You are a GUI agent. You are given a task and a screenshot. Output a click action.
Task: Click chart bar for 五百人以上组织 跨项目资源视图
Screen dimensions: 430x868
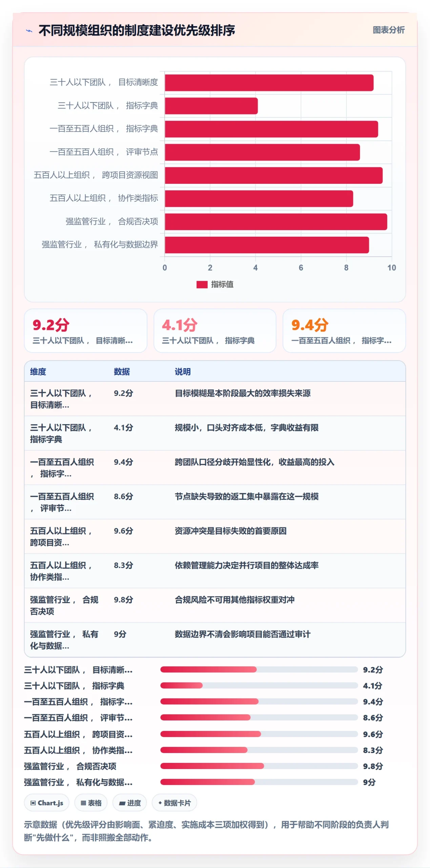[x=274, y=175]
